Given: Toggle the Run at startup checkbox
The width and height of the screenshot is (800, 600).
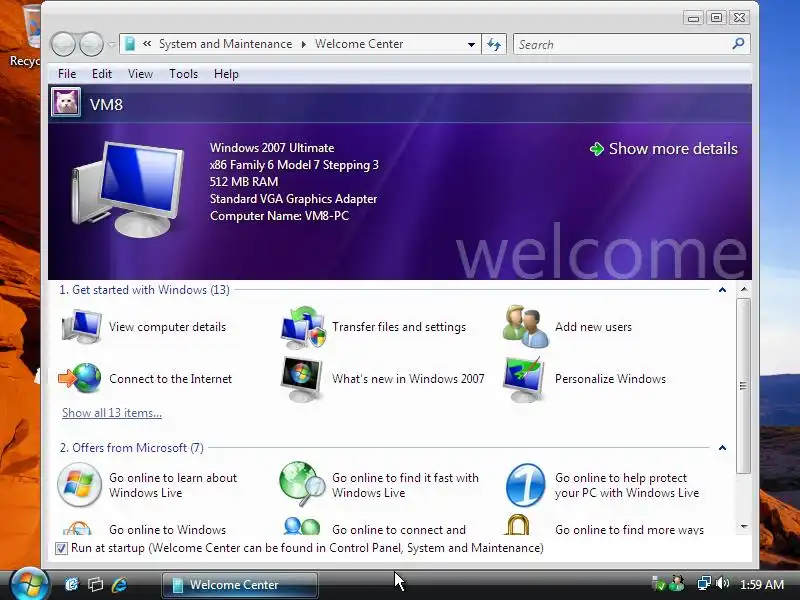Looking at the screenshot, I should pyautogui.click(x=61, y=548).
